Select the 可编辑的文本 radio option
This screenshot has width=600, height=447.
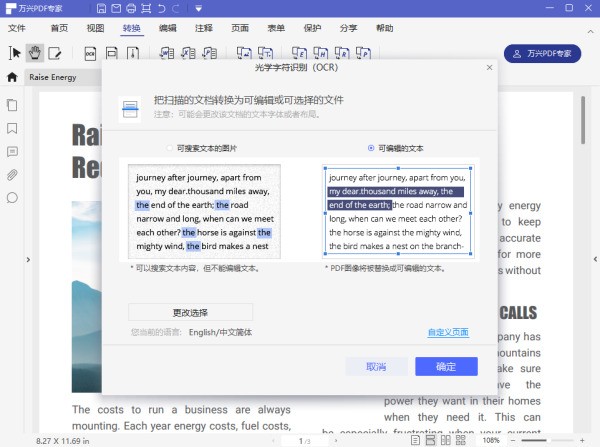pyautogui.click(x=371, y=148)
